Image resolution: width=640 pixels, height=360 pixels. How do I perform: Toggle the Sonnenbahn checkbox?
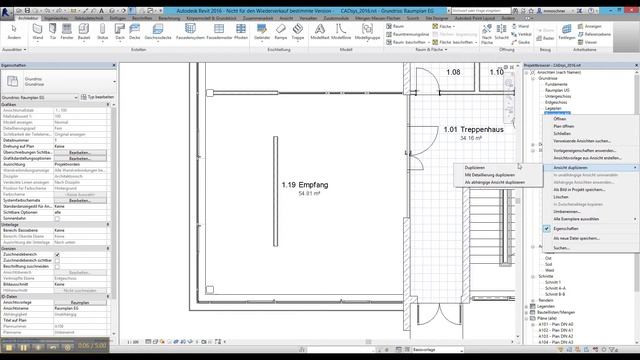[x=57, y=218]
